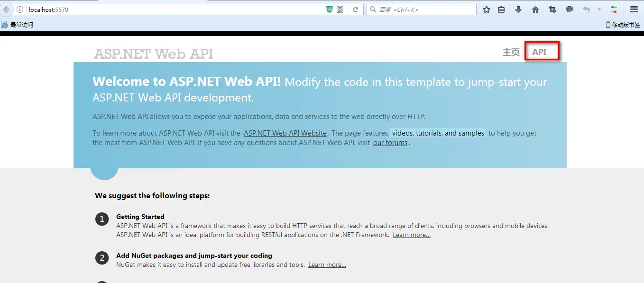Click the Getting Started heading
Viewport: 644px width, 283px height.
coord(140,217)
